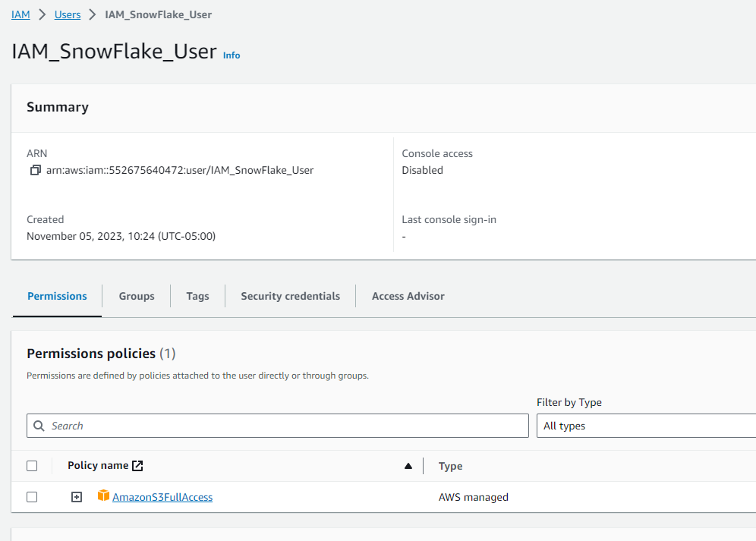Click the Info link next to IAM_SnowFlake_User
Screen dimensions: 756x541
point(231,55)
